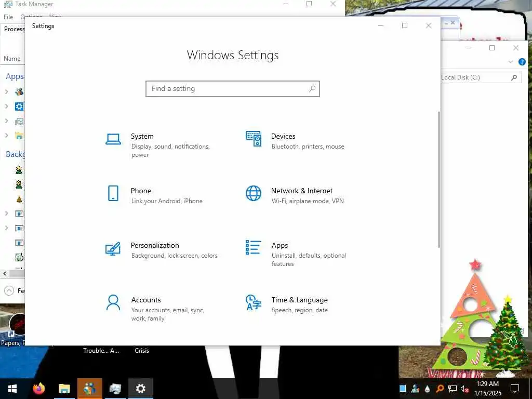Launch Firefox from the taskbar
The height and width of the screenshot is (399, 532).
pyautogui.click(x=38, y=389)
